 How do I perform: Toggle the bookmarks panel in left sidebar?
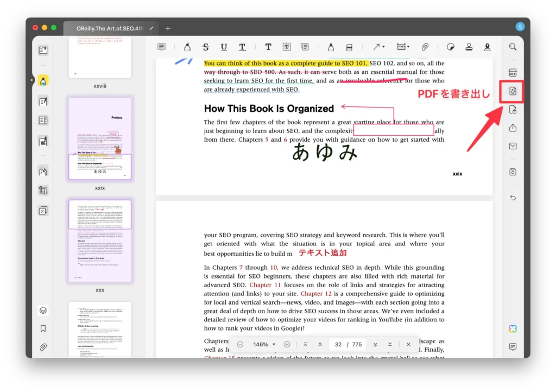coord(43,328)
